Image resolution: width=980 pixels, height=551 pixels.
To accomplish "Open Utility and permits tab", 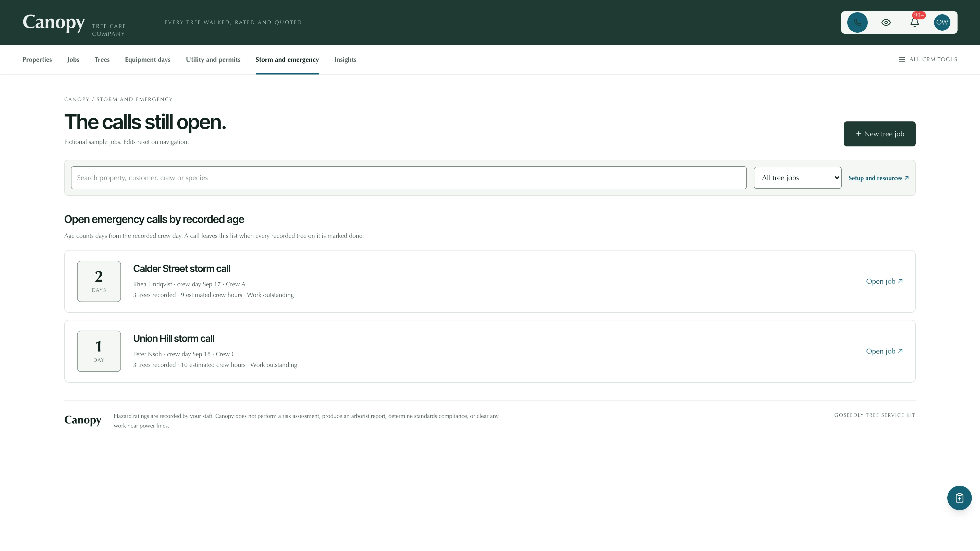I will pyautogui.click(x=213, y=59).
